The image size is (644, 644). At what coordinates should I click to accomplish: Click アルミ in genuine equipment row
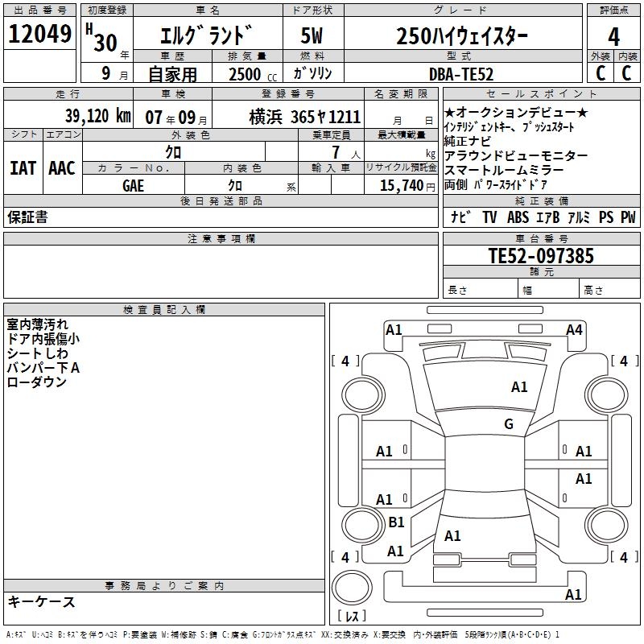(x=579, y=217)
